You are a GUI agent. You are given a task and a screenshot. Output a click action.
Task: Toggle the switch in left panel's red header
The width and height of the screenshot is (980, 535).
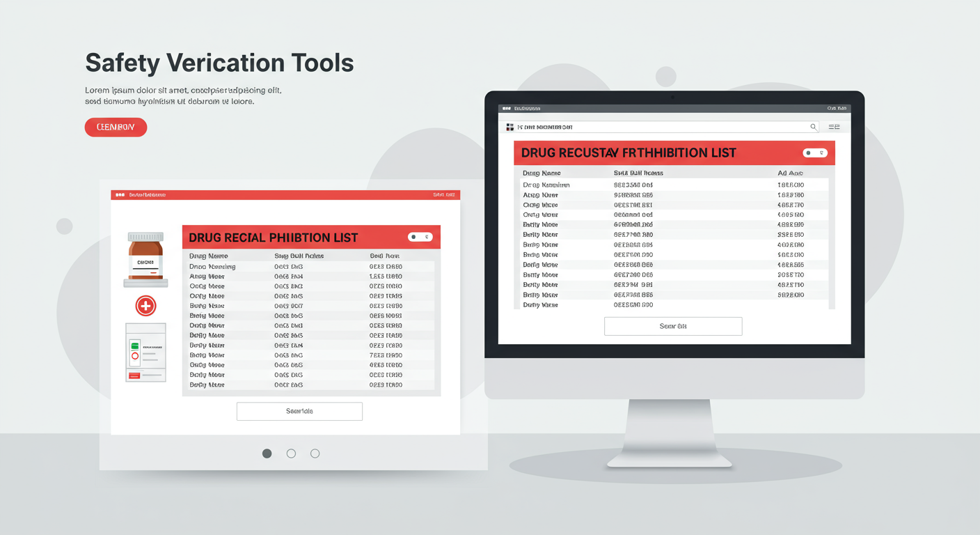[420, 237]
